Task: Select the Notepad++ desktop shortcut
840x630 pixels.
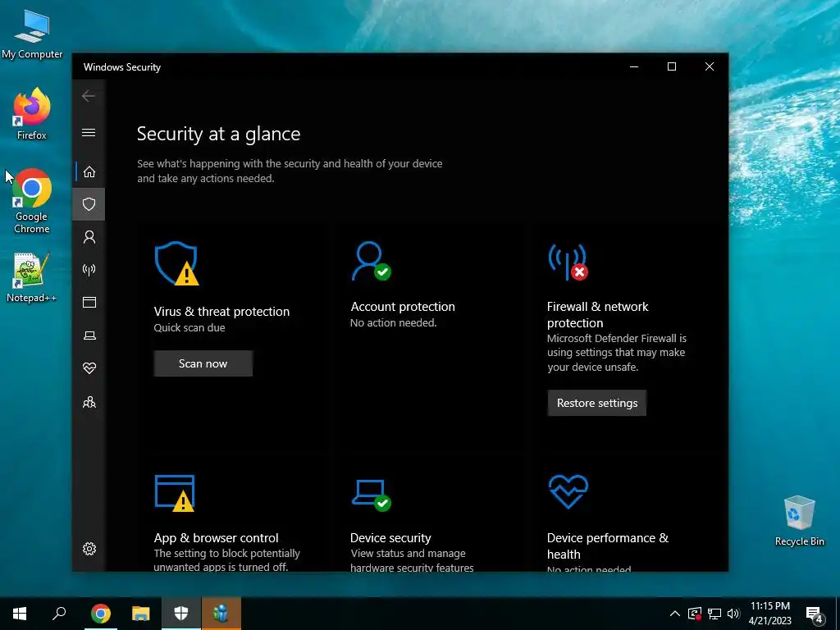Action: click(32, 277)
